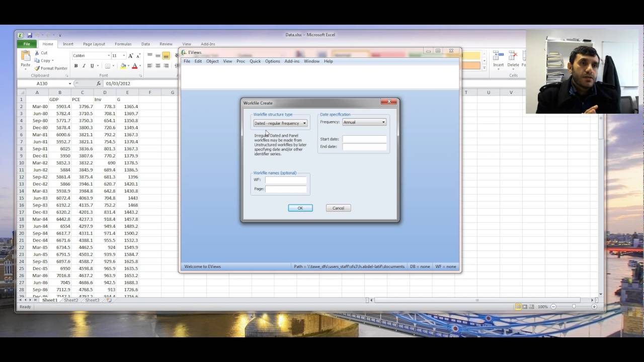The image size is (644, 362).
Task: Open the Copy dropdown arrow
Action: click(52, 61)
